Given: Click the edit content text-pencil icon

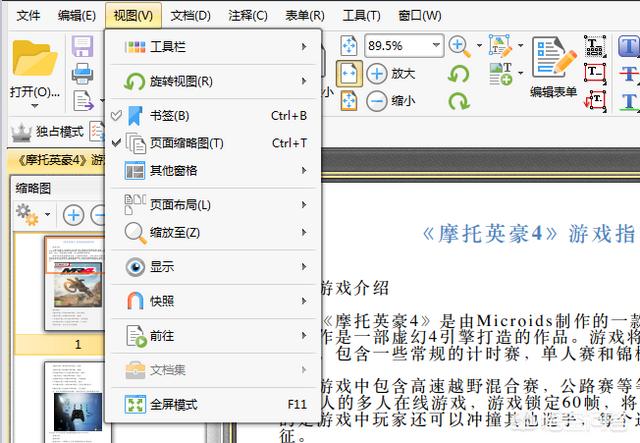Looking at the screenshot, I should click(x=501, y=46).
